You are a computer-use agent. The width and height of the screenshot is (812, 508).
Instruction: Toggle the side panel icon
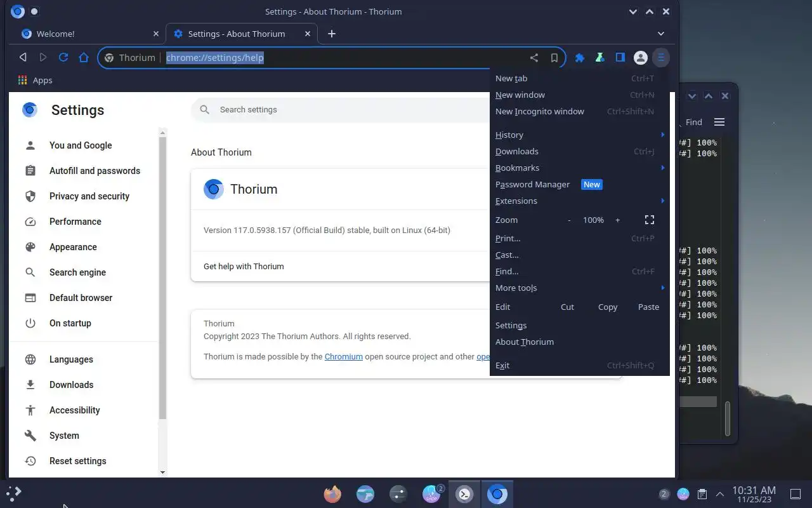tap(620, 58)
